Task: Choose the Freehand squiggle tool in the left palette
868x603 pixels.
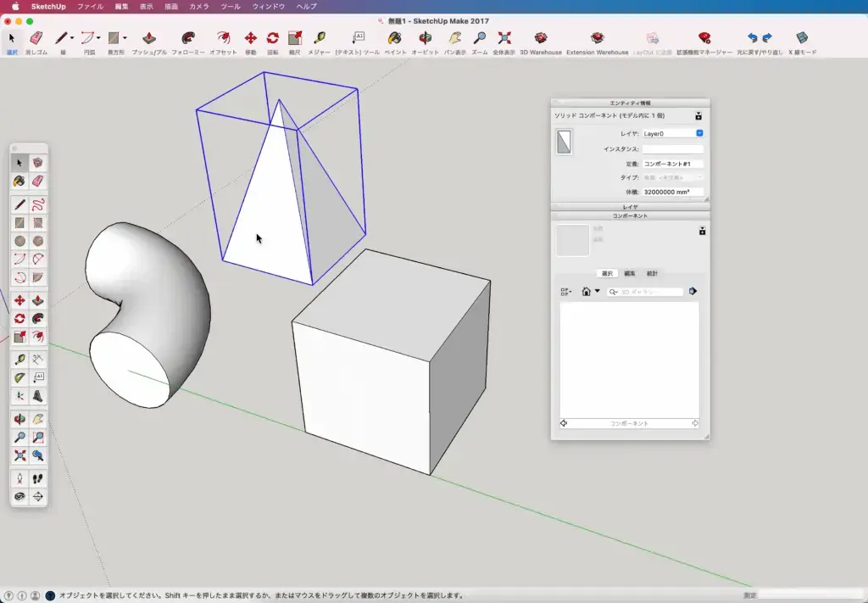Action: point(37,205)
